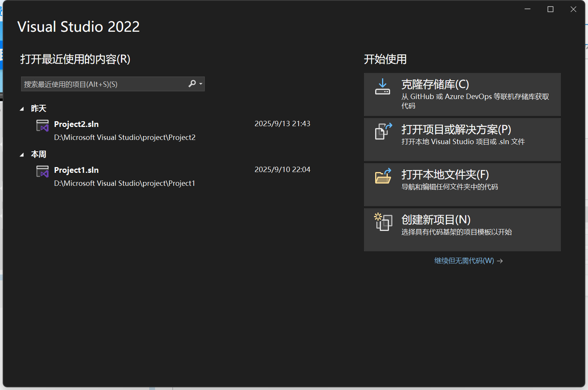Click the clone repository download icon

(x=382, y=87)
